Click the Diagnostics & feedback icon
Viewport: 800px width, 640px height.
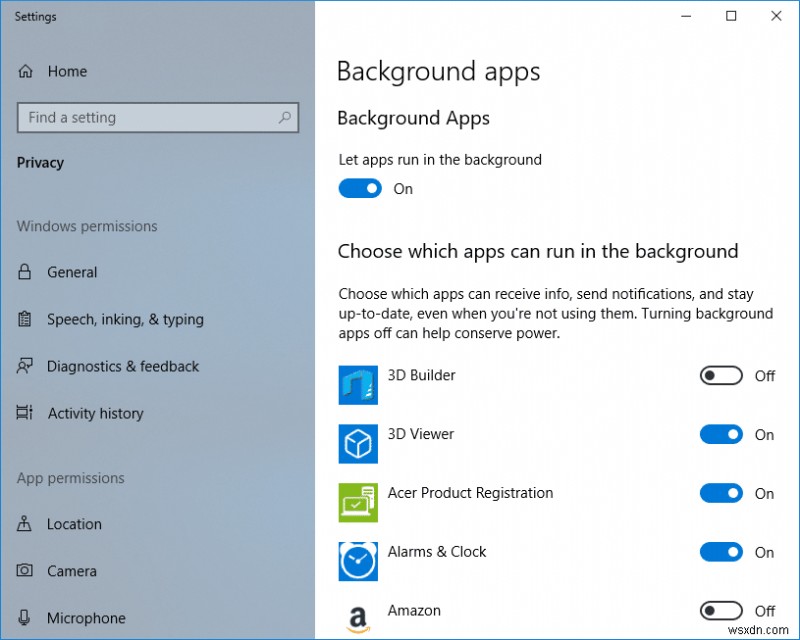(x=23, y=366)
